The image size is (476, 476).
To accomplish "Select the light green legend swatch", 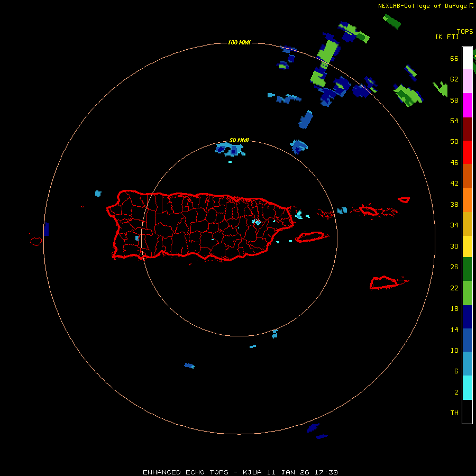I will 467,293.
